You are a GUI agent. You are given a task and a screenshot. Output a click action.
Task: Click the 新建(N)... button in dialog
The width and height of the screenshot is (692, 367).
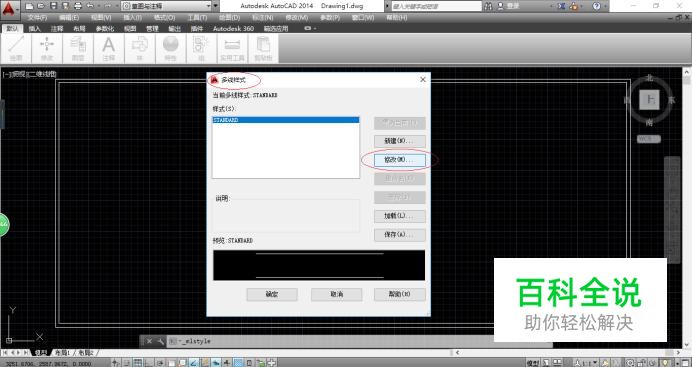point(399,141)
